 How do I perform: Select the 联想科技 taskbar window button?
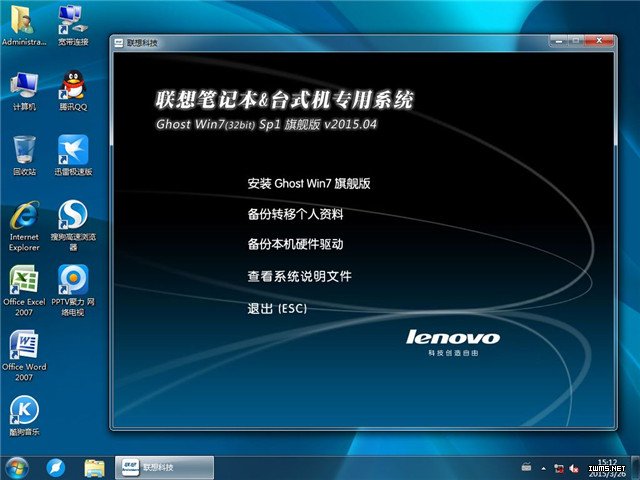point(164,467)
